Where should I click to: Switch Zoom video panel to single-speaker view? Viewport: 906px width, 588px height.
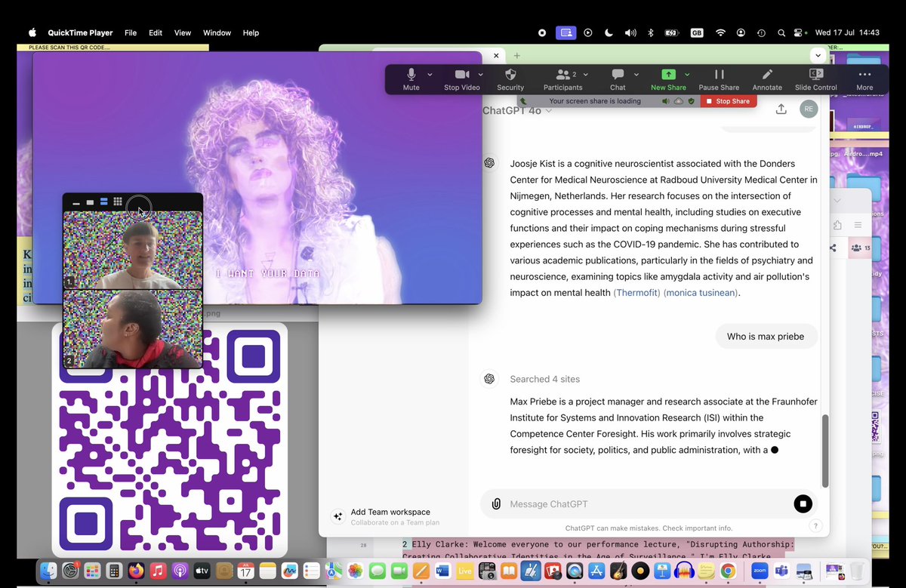(90, 202)
